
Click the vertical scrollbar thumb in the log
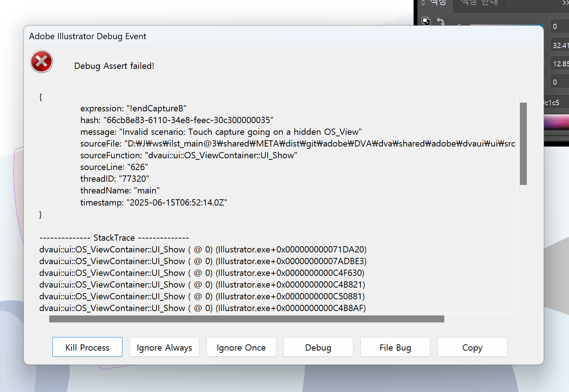523,144
